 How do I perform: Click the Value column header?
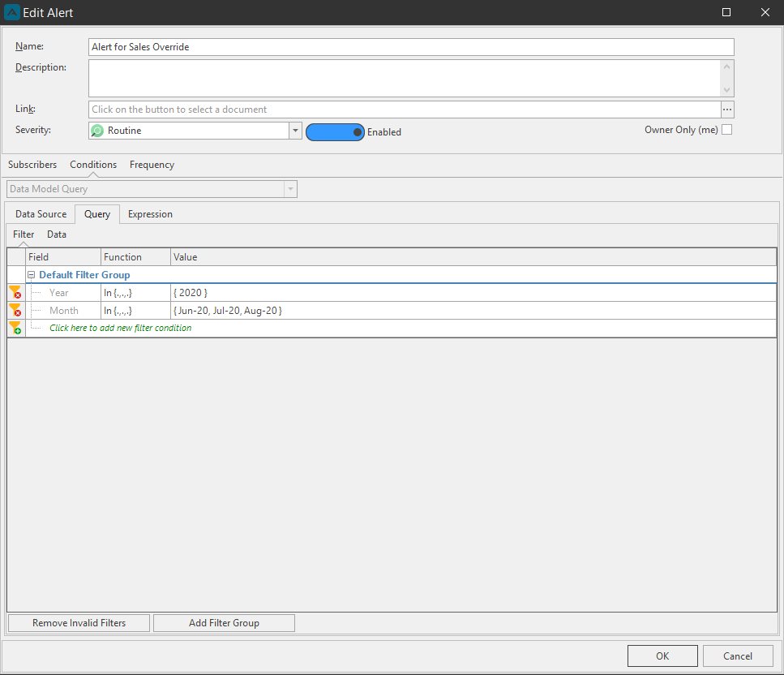(x=473, y=257)
